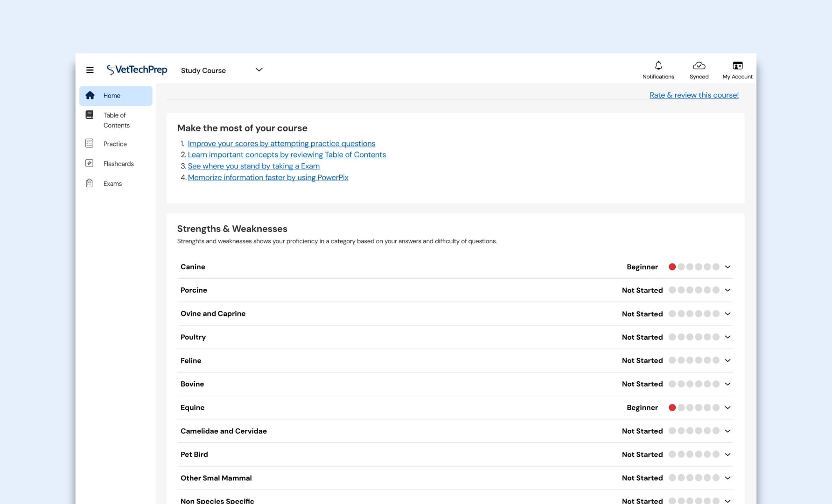
Task: Open the My Account icon
Action: (737, 66)
